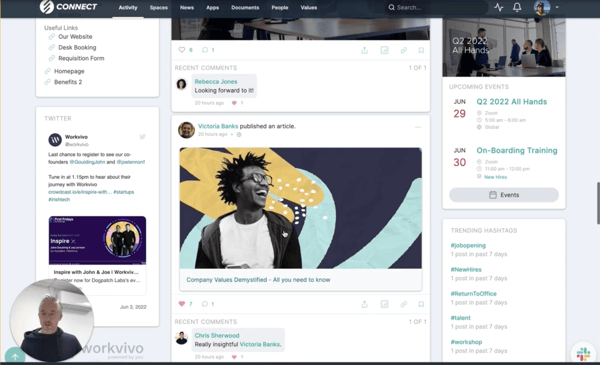Open the Q2 2022 All Hands event banner
Viewport: 600px width, 365px height.
[504, 47]
